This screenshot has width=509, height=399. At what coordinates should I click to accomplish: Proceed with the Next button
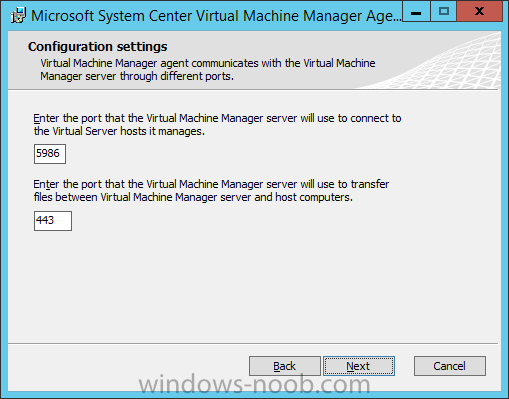tap(359, 366)
